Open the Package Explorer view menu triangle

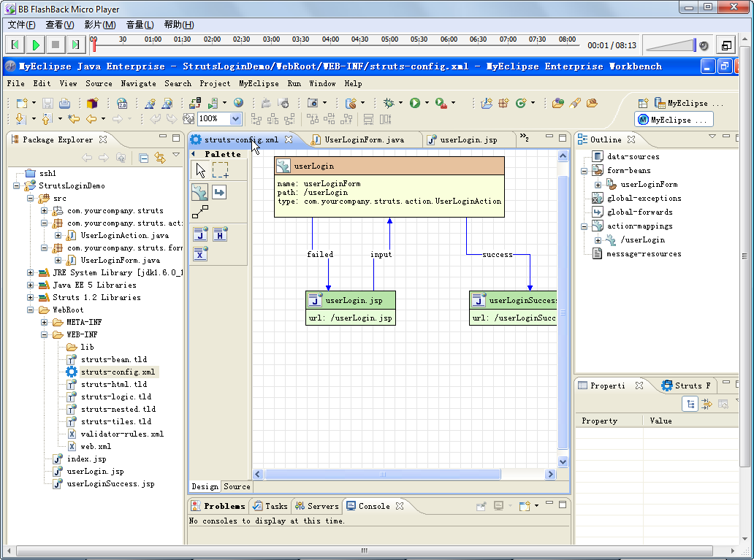coord(176,155)
